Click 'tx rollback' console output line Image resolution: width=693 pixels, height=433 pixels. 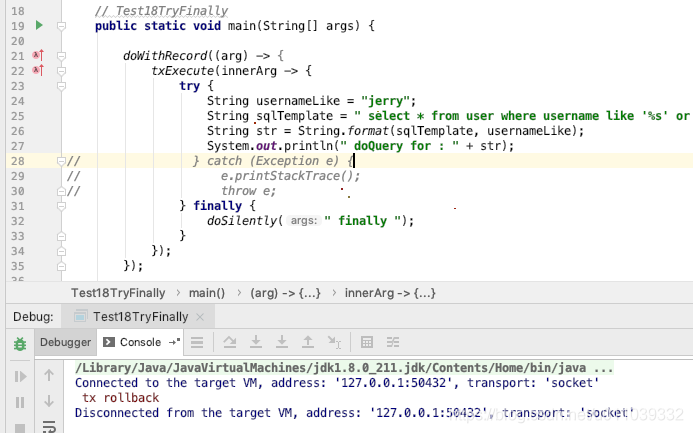point(120,398)
